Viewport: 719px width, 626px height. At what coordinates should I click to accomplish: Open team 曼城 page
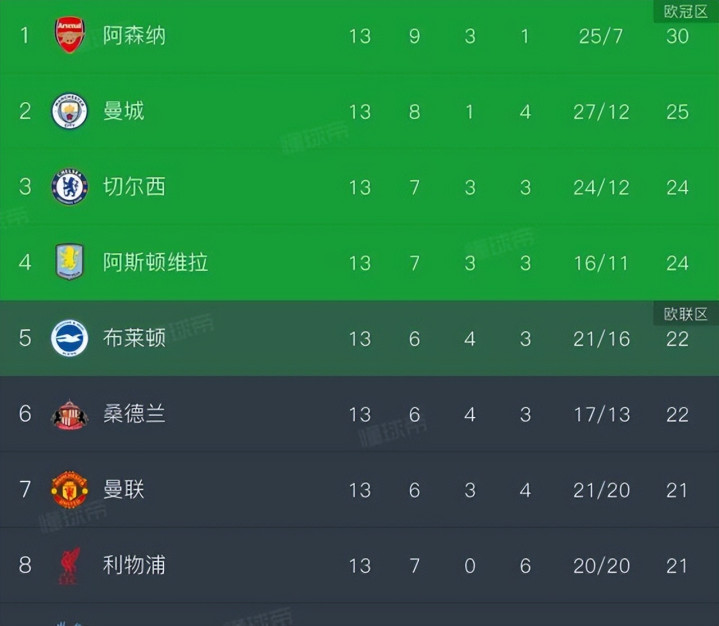tap(124, 111)
